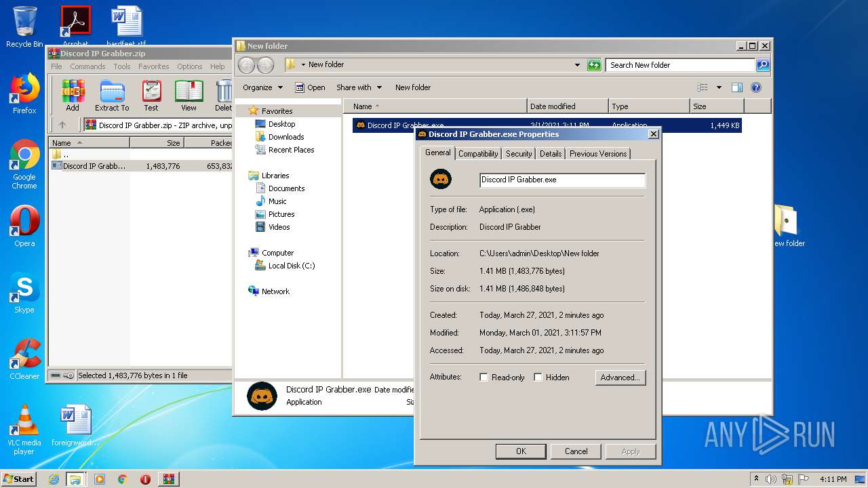Open the Recycle Bin desktop icon
The width and height of the screenshot is (868, 488).
24,27
